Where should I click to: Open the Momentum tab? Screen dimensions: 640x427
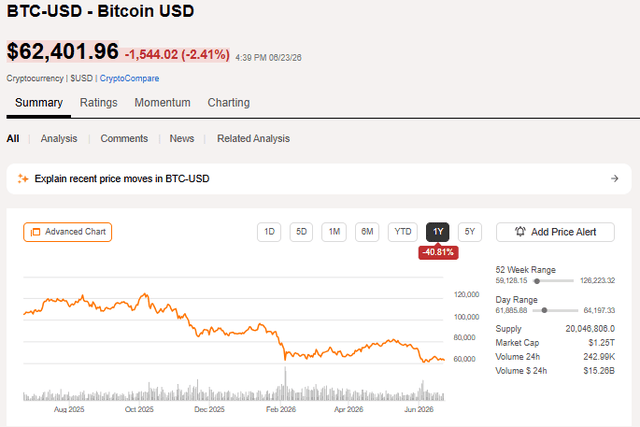pyautogui.click(x=162, y=103)
